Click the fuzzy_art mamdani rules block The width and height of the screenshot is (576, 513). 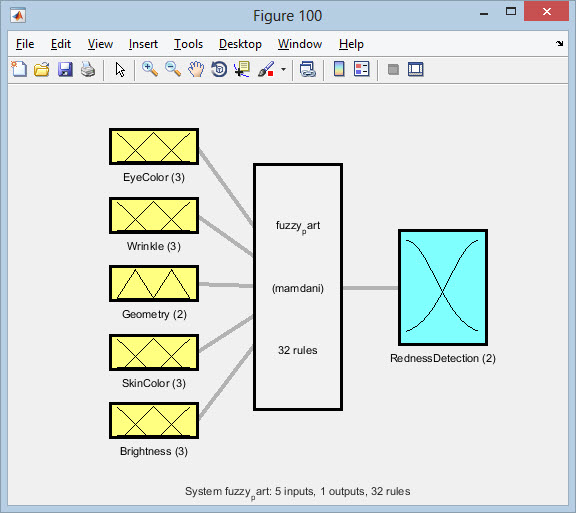tap(298, 287)
